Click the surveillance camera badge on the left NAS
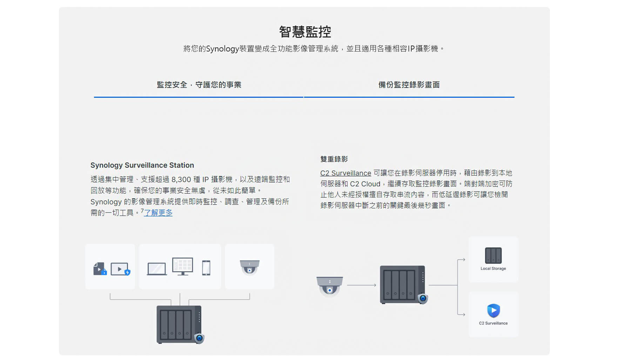The width and height of the screenshot is (626, 364). point(199,338)
